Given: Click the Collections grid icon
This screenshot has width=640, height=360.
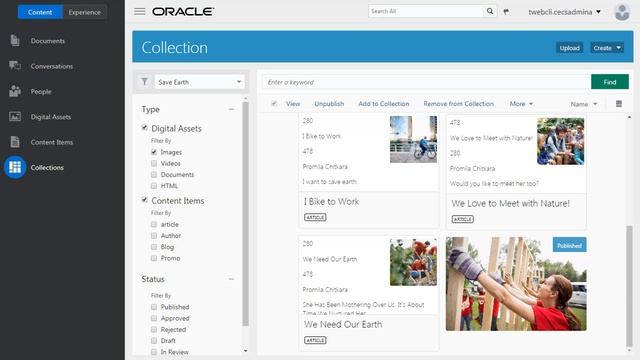Looking at the screenshot, I should pos(15,167).
